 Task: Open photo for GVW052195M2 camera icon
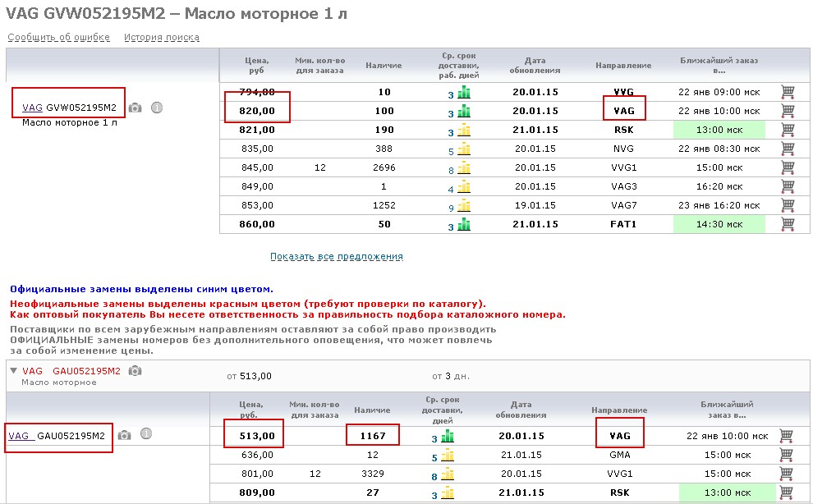pos(135,108)
